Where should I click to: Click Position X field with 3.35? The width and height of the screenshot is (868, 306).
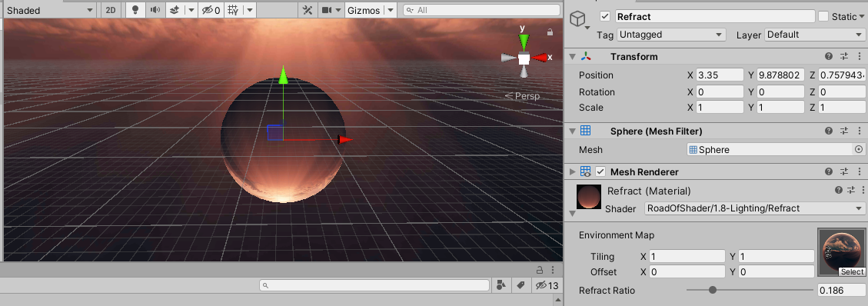click(719, 75)
